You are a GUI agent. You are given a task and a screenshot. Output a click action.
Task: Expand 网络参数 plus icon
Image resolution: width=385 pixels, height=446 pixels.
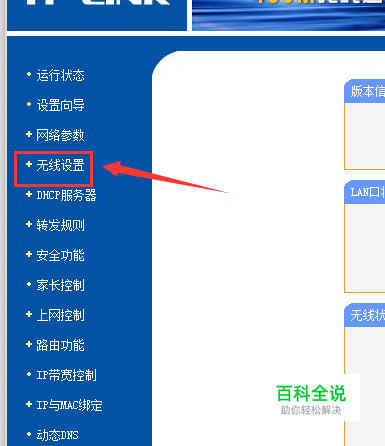(29, 134)
